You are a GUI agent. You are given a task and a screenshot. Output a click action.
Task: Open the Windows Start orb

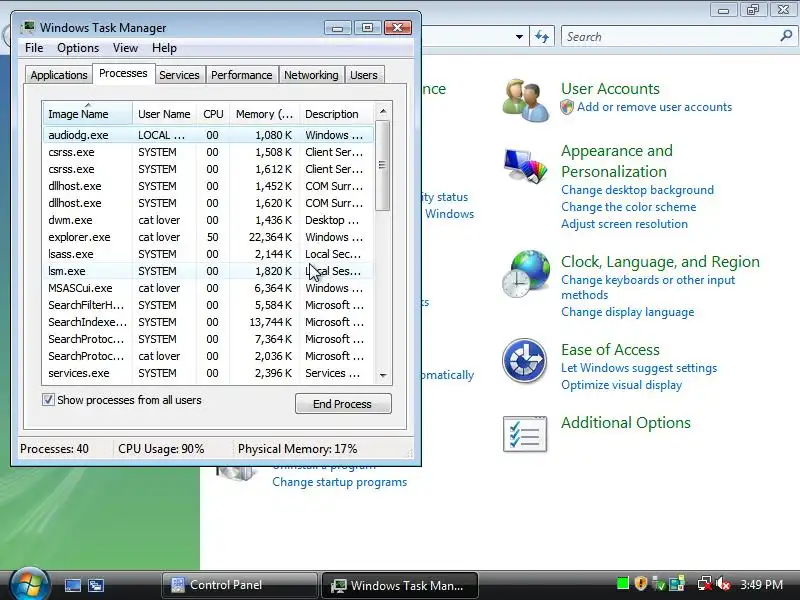(x=29, y=584)
